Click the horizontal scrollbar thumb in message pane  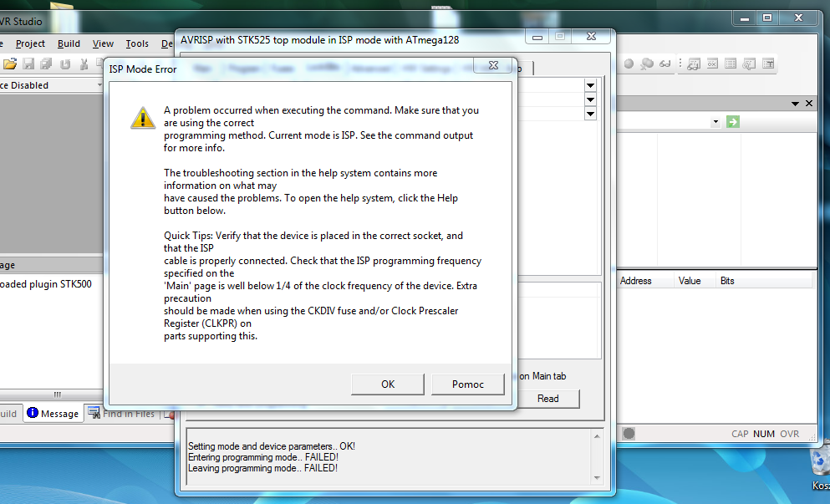(x=57, y=395)
